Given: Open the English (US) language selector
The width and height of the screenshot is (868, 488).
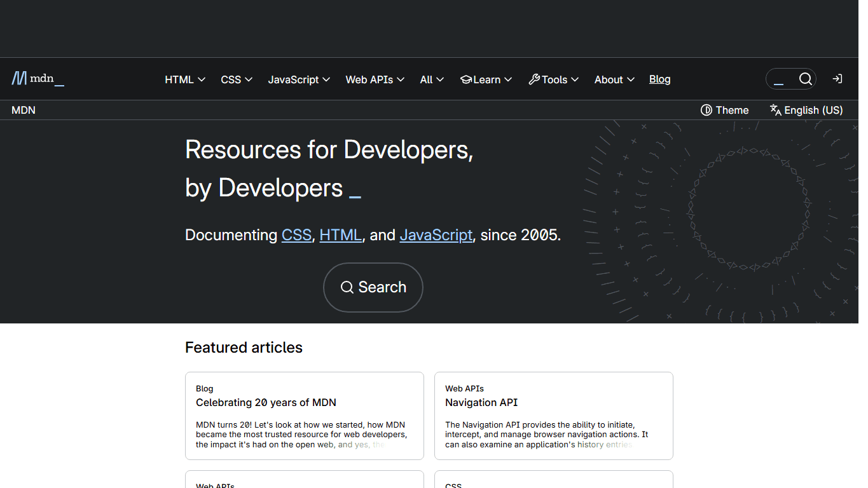Looking at the screenshot, I should point(806,110).
